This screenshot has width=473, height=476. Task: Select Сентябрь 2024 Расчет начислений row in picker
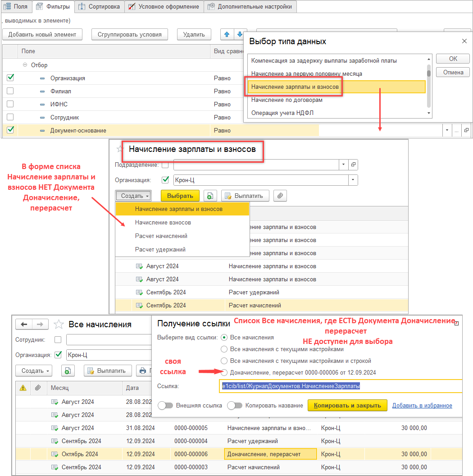pyautogui.click(x=262, y=306)
